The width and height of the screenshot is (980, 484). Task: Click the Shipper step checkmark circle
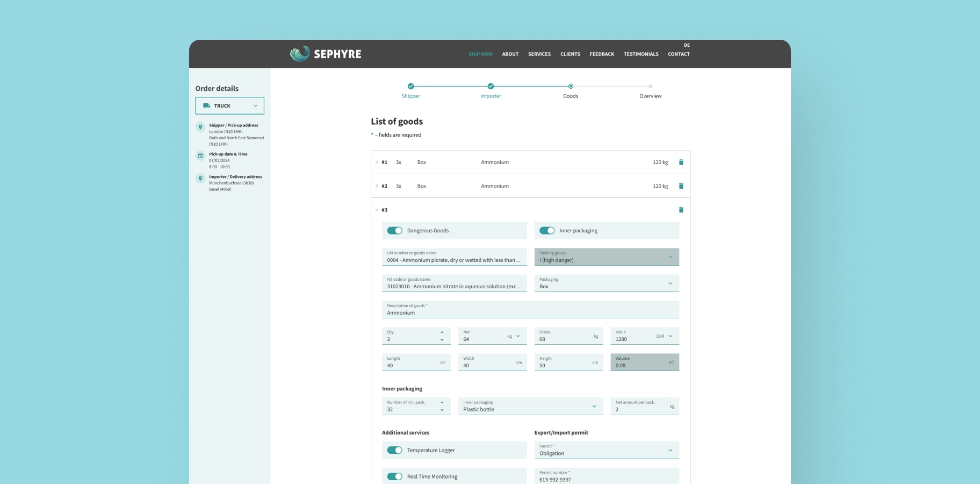tap(410, 86)
